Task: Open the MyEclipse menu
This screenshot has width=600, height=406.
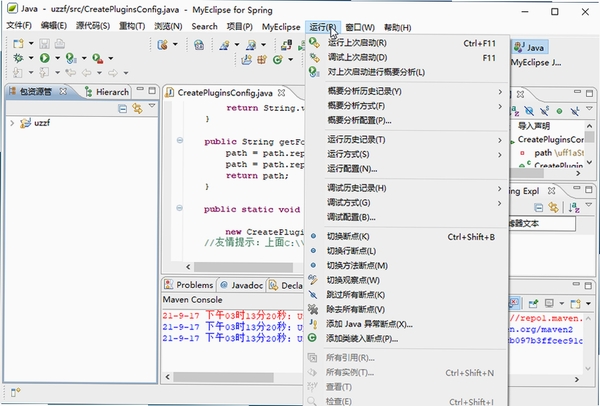Action: 281,27
